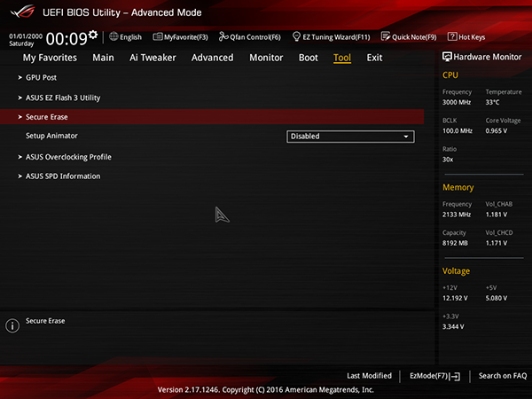Switch to the Main tab

pyautogui.click(x=103, y=58)
